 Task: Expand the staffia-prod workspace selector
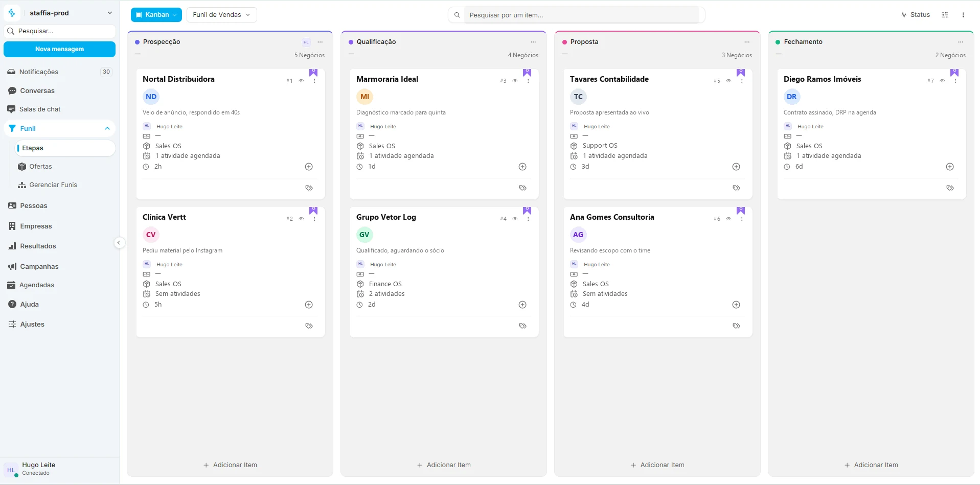59,13
